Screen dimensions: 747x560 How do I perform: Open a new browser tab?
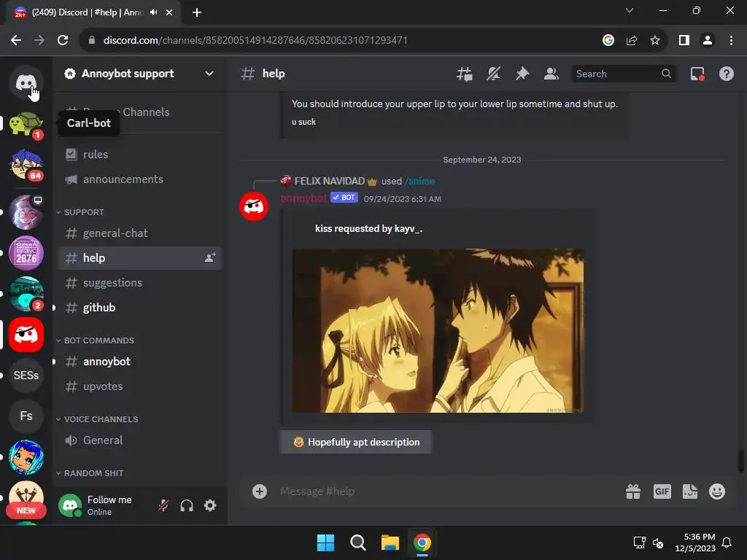[197, 12]
